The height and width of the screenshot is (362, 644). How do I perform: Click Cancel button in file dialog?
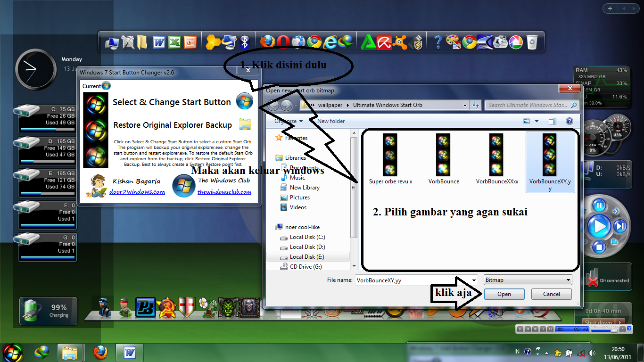(x=552, y=294)
